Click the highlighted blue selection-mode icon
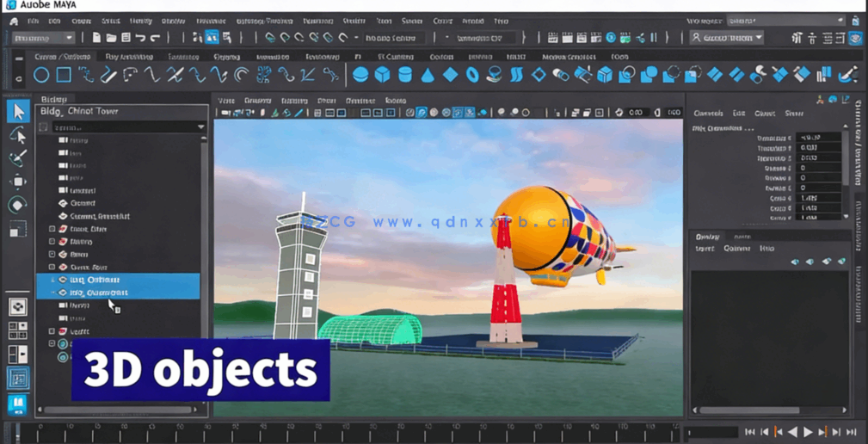Screen dimensions: 868x444 pos(212,38)
